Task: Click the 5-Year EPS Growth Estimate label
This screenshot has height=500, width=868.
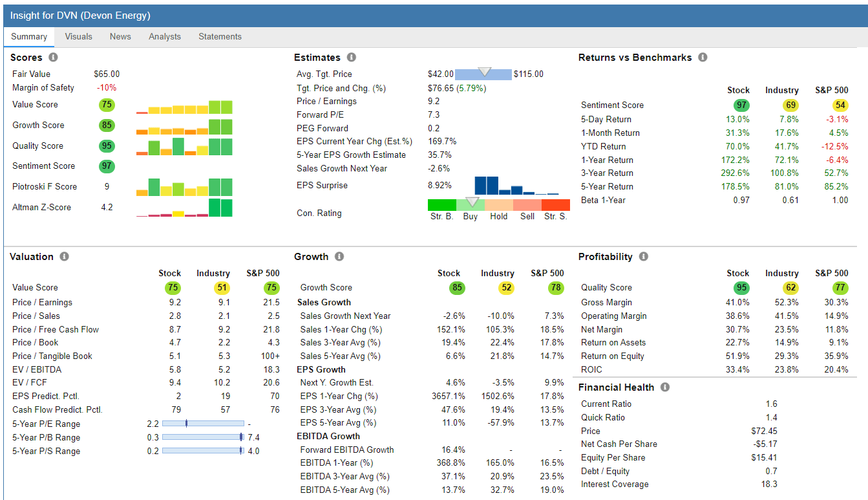Action: [352, 155]
